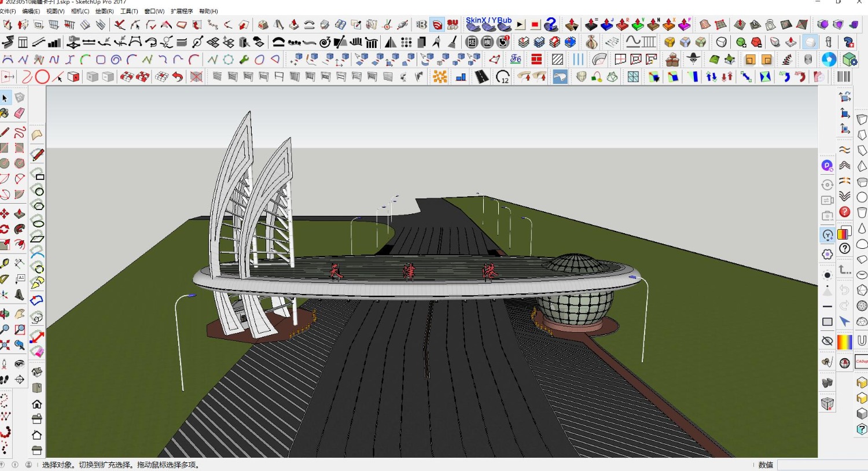Choose the Tape Measure tool
868x471 pixels.
5,264
